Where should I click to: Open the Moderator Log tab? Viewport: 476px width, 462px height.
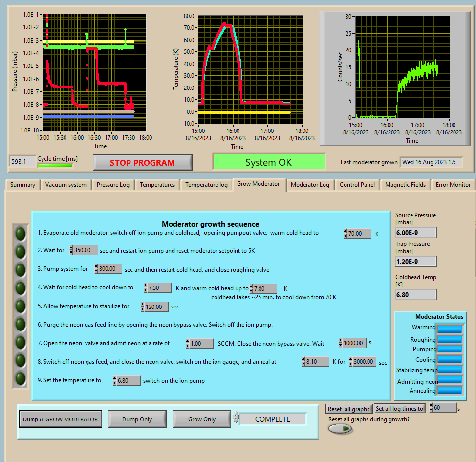click(310, 185)
